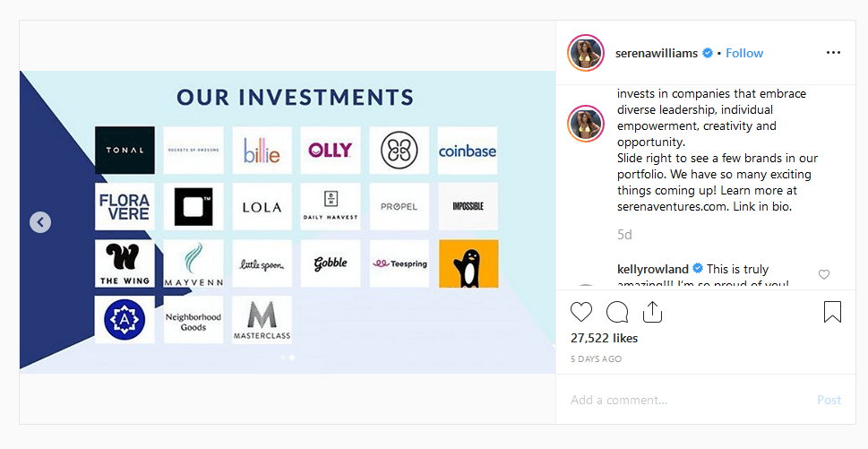The height and width of the screenshot is (449, 868).
Task: Follow the serenawilliams account
Action: pos(744,53)
